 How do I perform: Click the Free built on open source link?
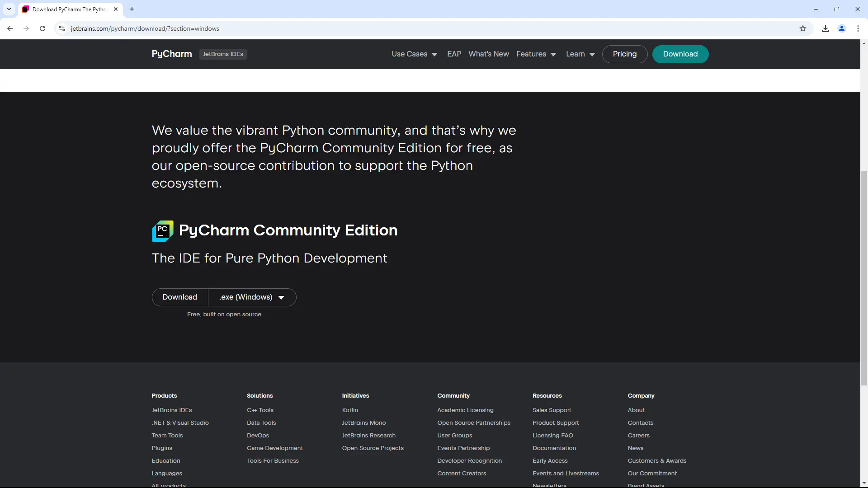pyautogui.click(x=224, y=314)
